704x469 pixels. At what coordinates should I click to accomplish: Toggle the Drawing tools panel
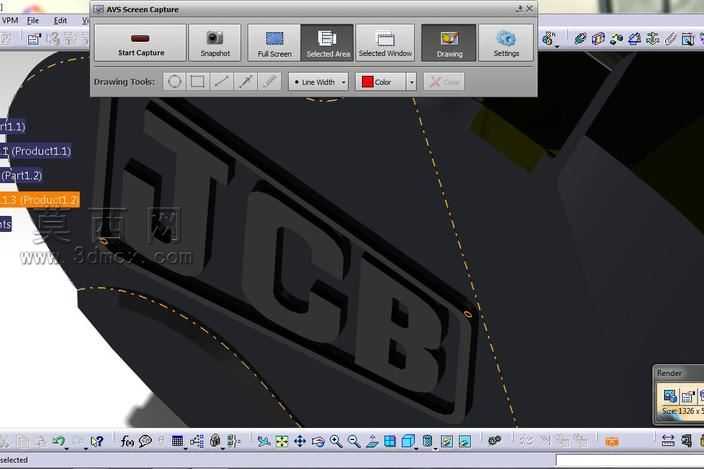pyautogui.click(x=449, y=43)
